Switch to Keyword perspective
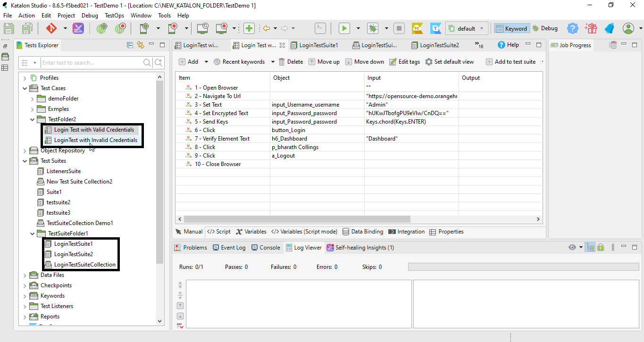 511,28
